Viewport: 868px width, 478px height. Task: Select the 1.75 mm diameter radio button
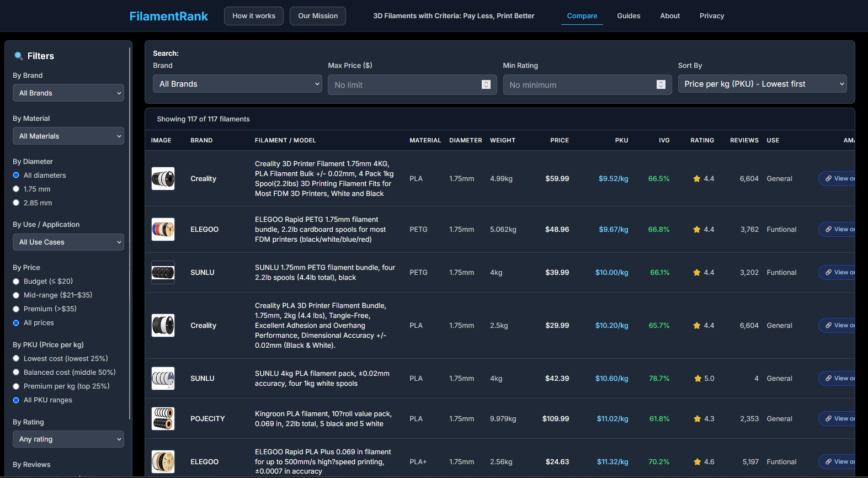16,189
